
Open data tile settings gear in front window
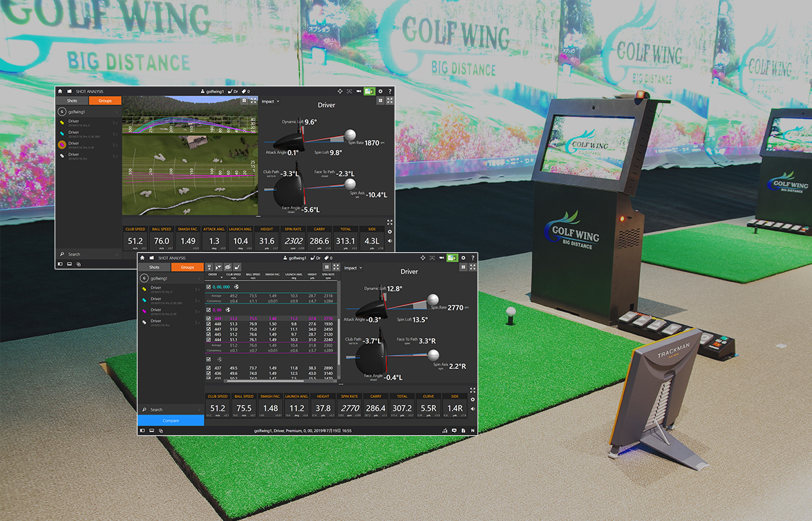472,399
